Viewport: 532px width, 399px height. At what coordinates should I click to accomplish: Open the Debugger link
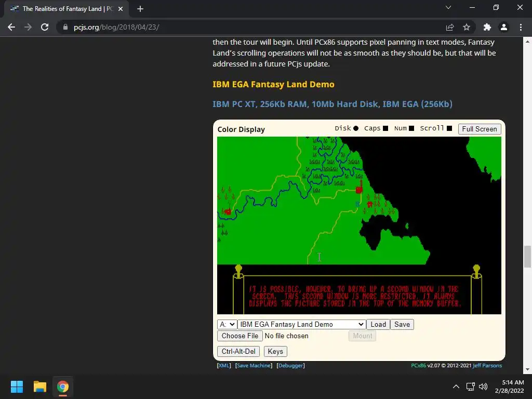click(x=291, y=365)
